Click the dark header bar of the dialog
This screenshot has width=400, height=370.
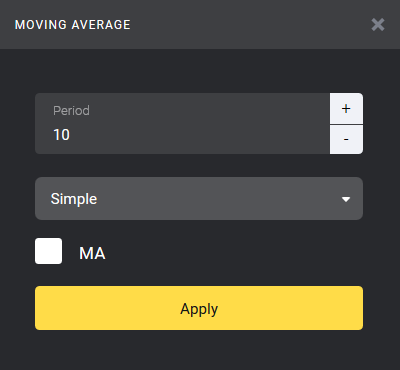200,25
